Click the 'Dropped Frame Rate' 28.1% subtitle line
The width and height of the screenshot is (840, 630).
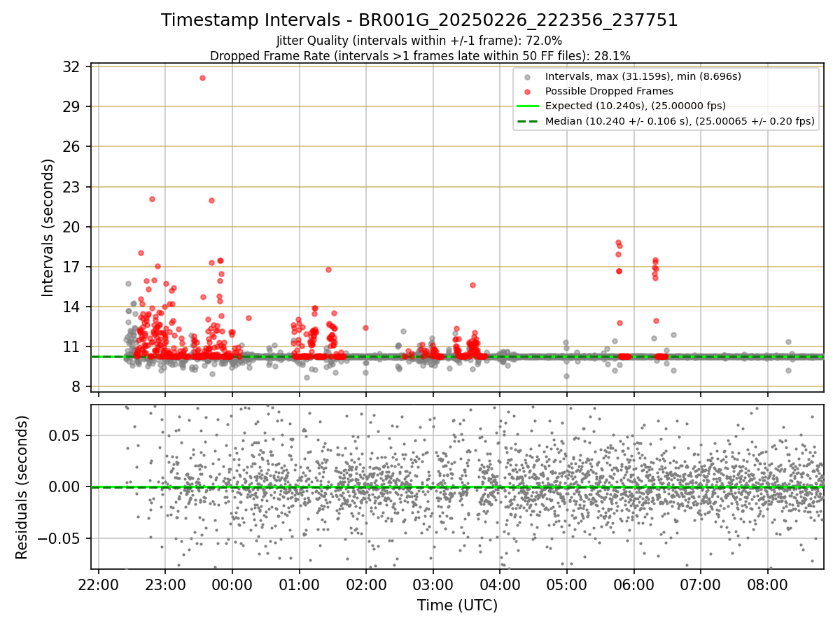click(420, 56)
